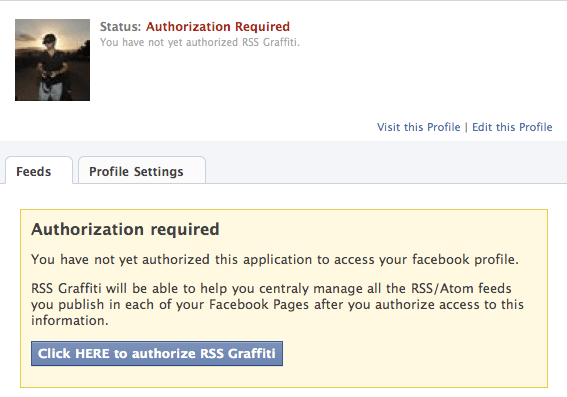This screenshot has width=567, height=397.
Task: Click the profile picture thumbnail
Action: pos(52,60)
